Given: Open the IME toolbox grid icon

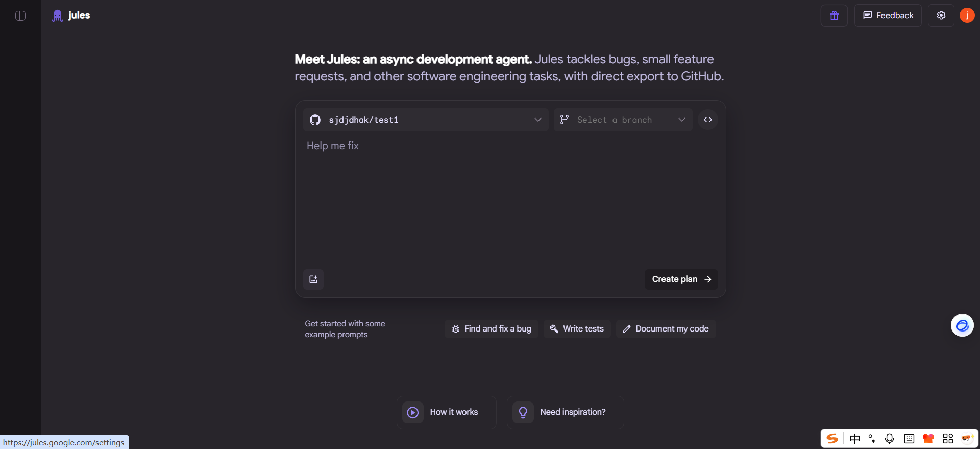Looking at the screenshot, I should 948,438.
